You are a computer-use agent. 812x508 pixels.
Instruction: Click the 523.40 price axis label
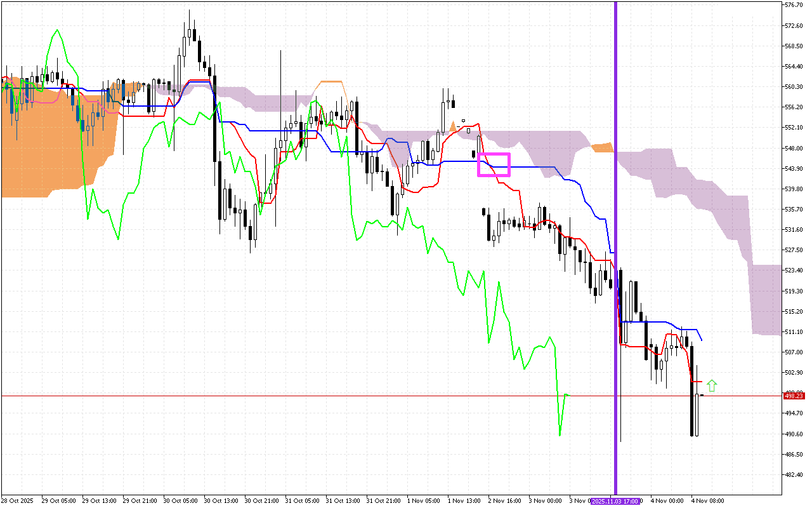tap(794, 271)
